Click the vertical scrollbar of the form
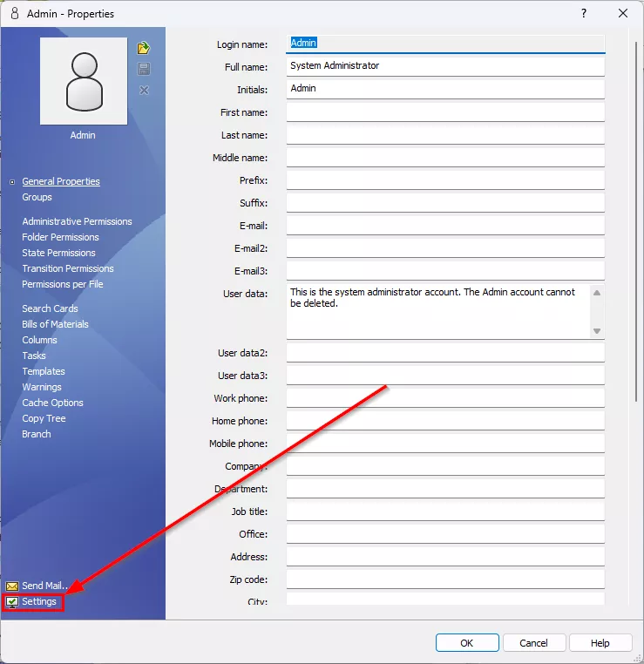 coord(636,221)
